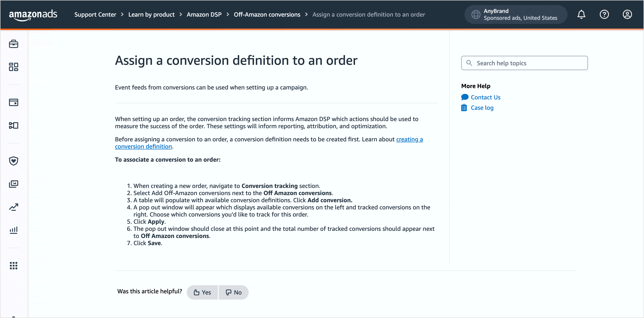
Task: Click the briefcase icon in sidebar
Action: (14, 44)
